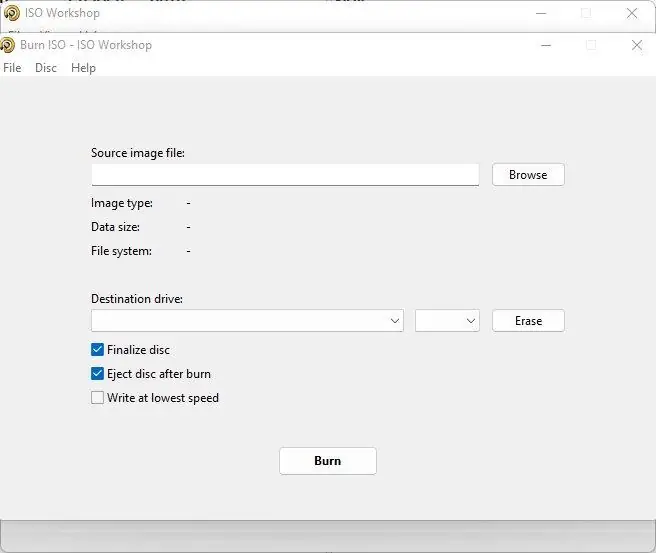Browse for a source image file
Viewport: 656px width, 553px height.
[528, 174]
